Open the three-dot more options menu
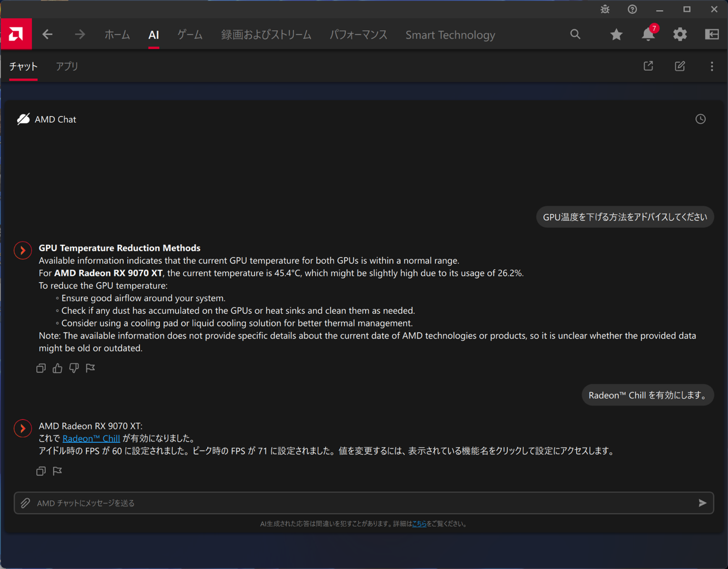 point(712,66)
